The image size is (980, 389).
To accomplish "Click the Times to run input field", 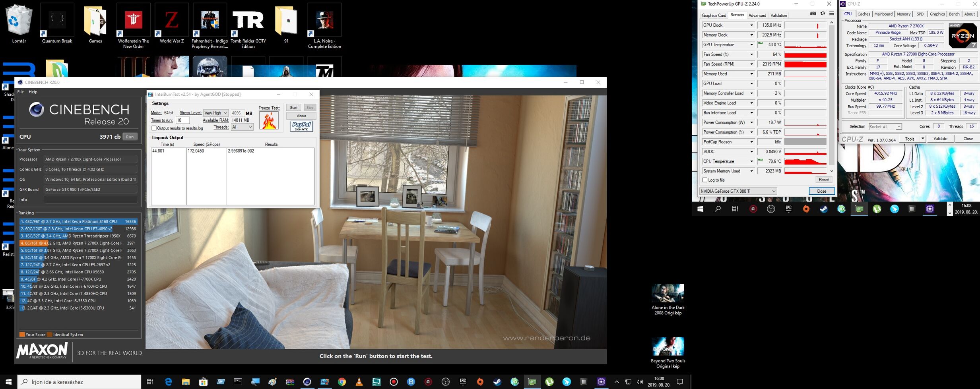I will pyautogui.click(x=183, y=120).
